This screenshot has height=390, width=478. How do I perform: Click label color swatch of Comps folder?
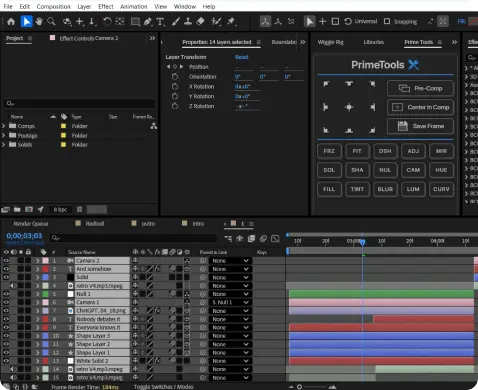(x=63, y=126)
